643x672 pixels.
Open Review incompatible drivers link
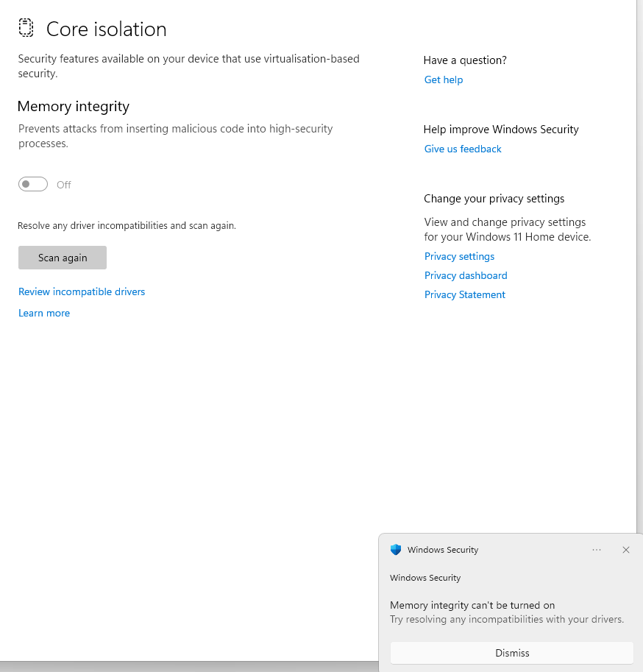[x=82, y=292]
